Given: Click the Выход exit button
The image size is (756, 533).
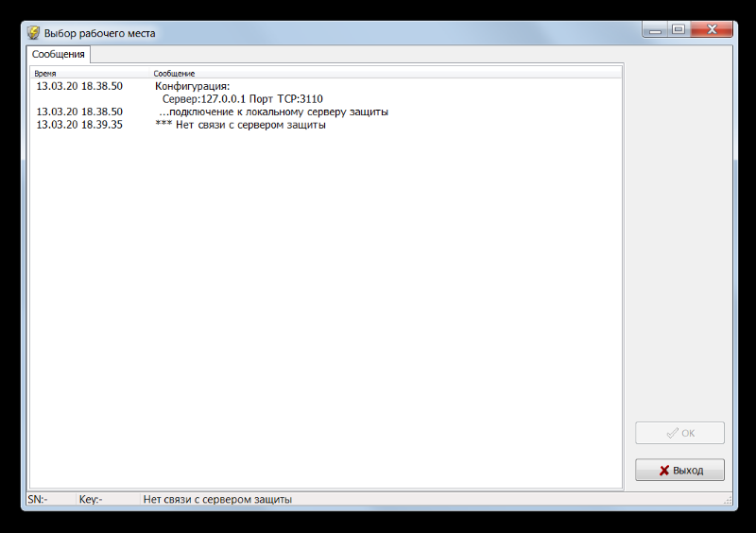Looking at the screenshot, I should [679, 470].
